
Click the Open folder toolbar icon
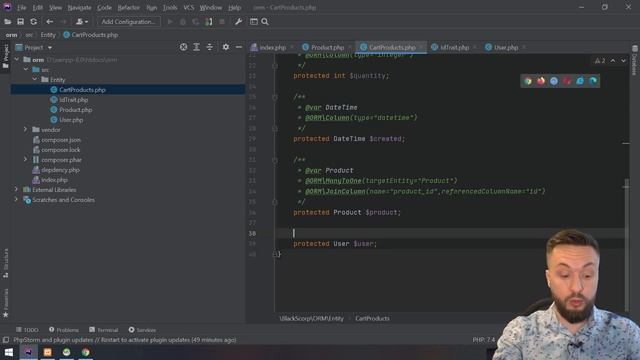coord(7,22)
